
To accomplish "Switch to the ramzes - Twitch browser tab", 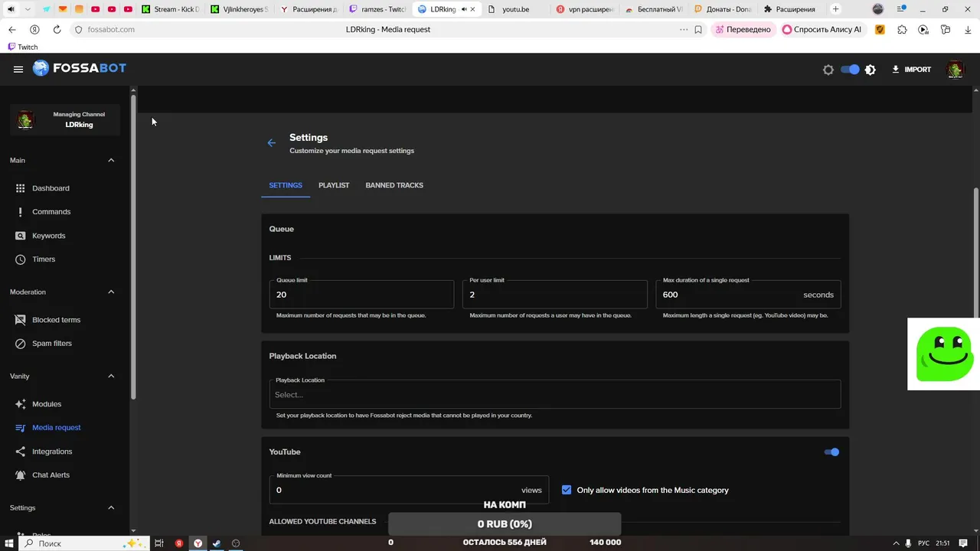I will [x=376, y=9].
